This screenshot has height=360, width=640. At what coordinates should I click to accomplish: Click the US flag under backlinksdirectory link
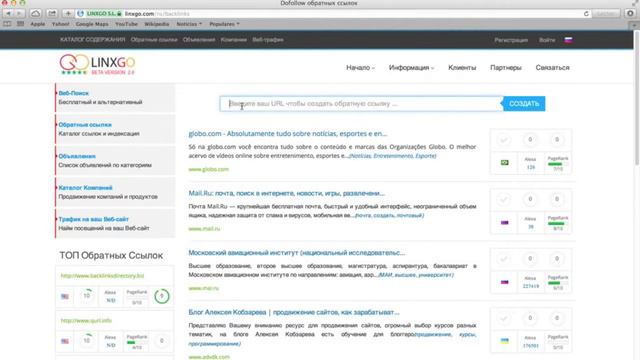coord(65,296)
